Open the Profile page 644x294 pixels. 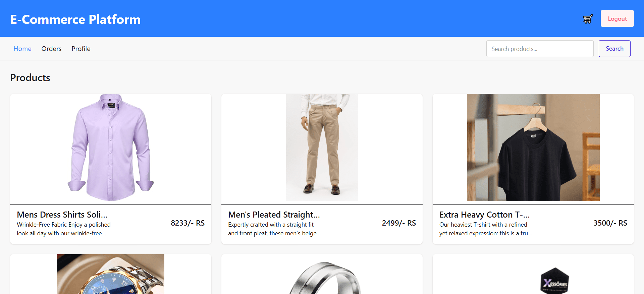81,49
